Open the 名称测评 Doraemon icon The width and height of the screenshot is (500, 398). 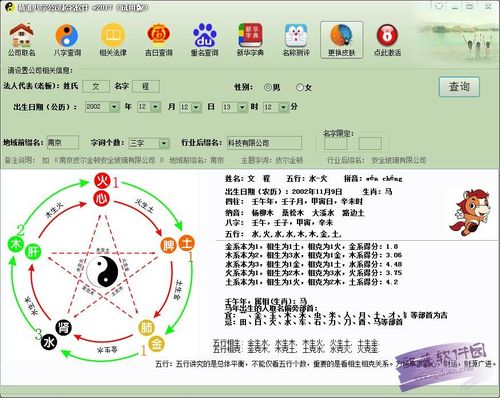[x=296, y=40]
